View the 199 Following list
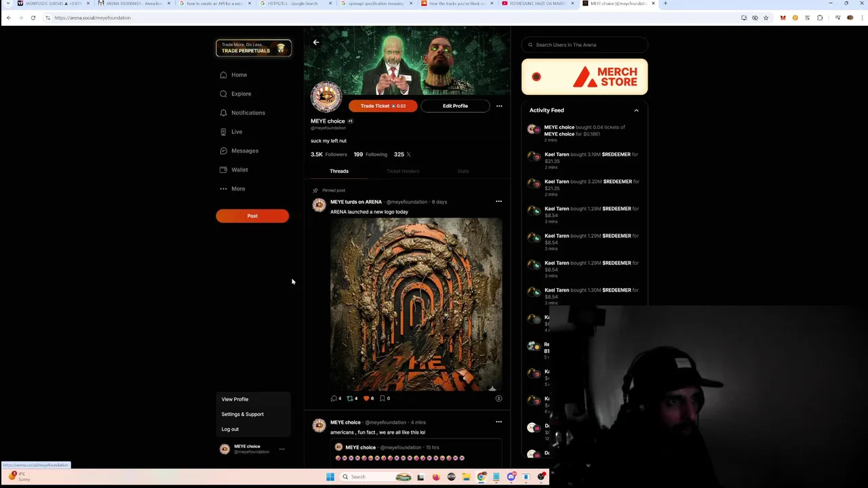The height and width of the screenshot is (488, 868). [x=370, y=154]
